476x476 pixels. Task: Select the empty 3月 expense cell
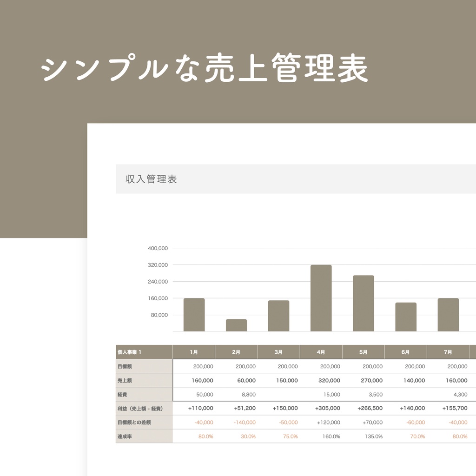279,394
